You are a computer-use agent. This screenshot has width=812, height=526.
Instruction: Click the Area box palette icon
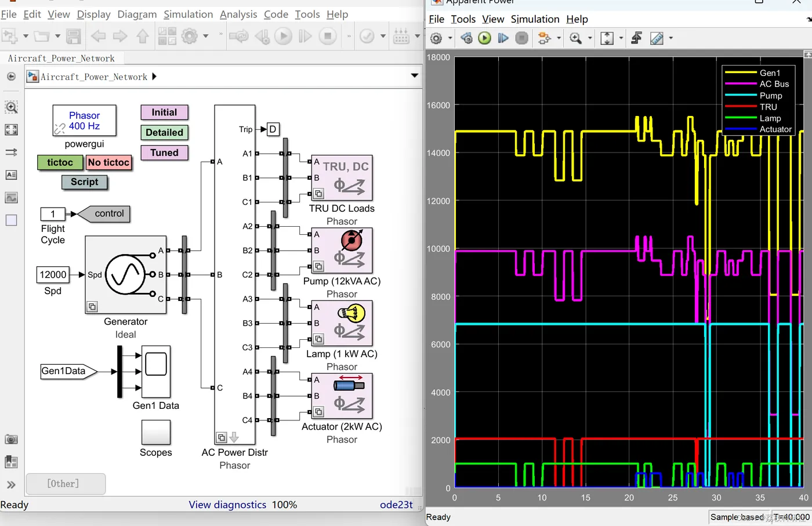click(11, 220)
